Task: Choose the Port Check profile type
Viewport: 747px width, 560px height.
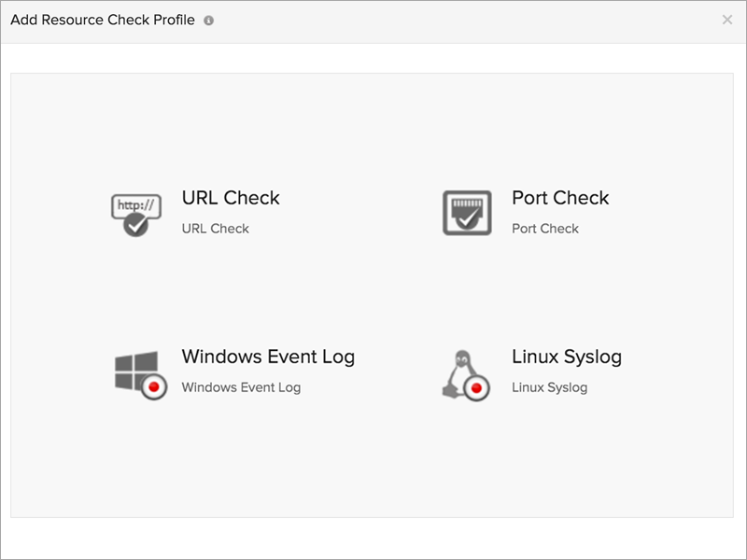Action: click(559, 198)
